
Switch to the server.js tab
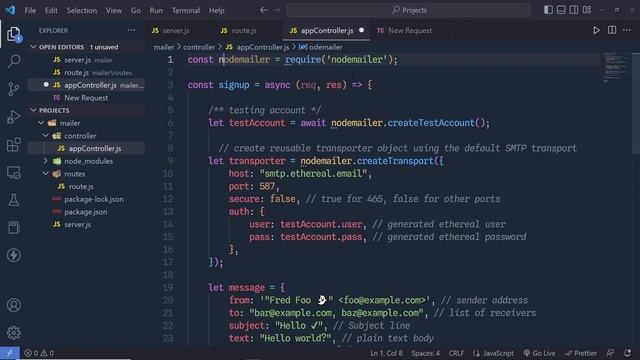pyautogui.click(x=176, y=31)
